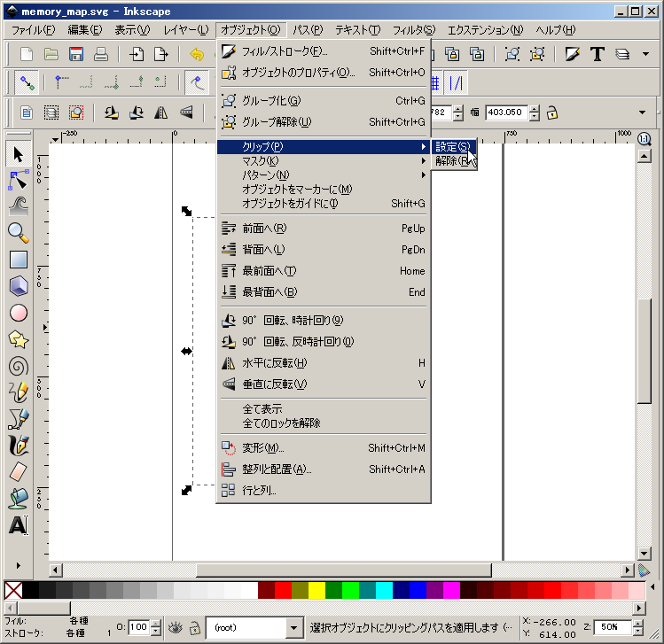This screenshot has height=644, width=664.
Task: Increase the opacity stepper value
Action: (x=156, y=624)
